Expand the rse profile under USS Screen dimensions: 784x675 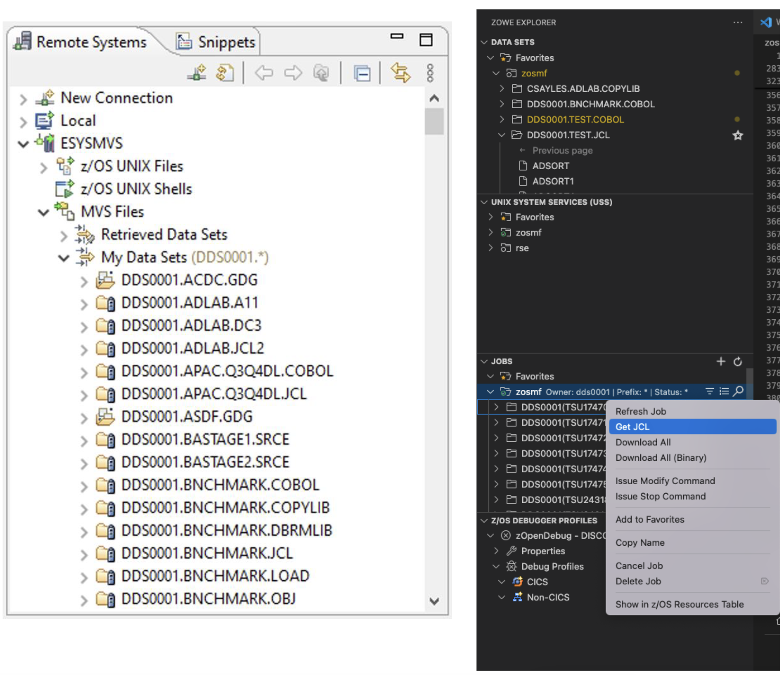490,248
